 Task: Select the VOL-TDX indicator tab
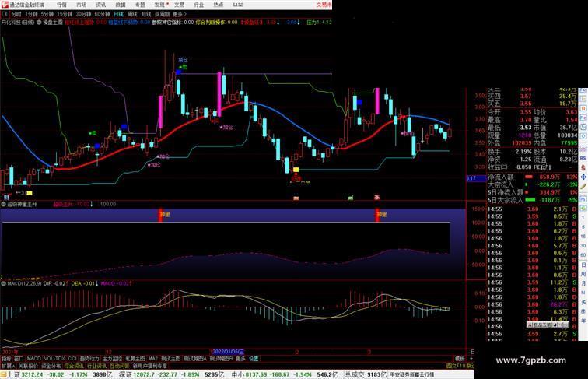tap(54, 359)
